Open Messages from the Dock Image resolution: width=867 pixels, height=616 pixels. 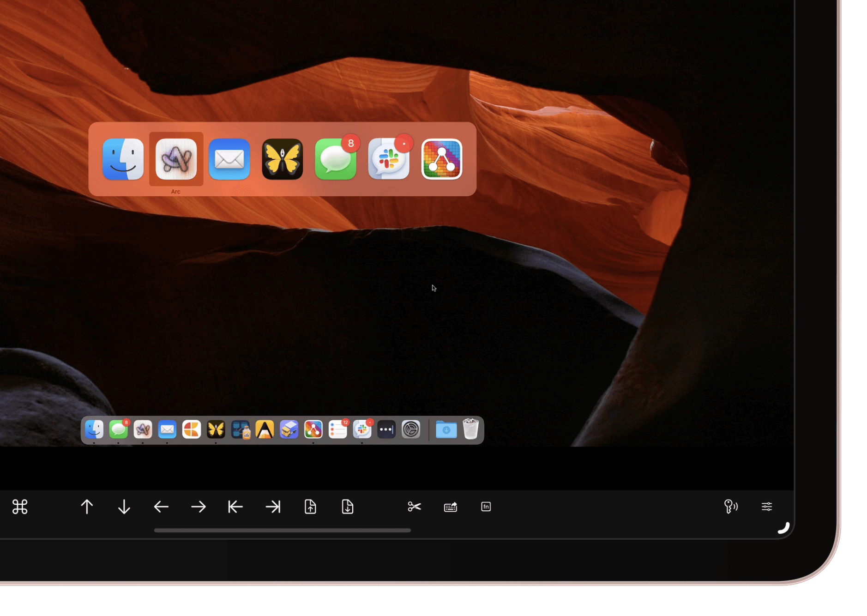point(119,429)
